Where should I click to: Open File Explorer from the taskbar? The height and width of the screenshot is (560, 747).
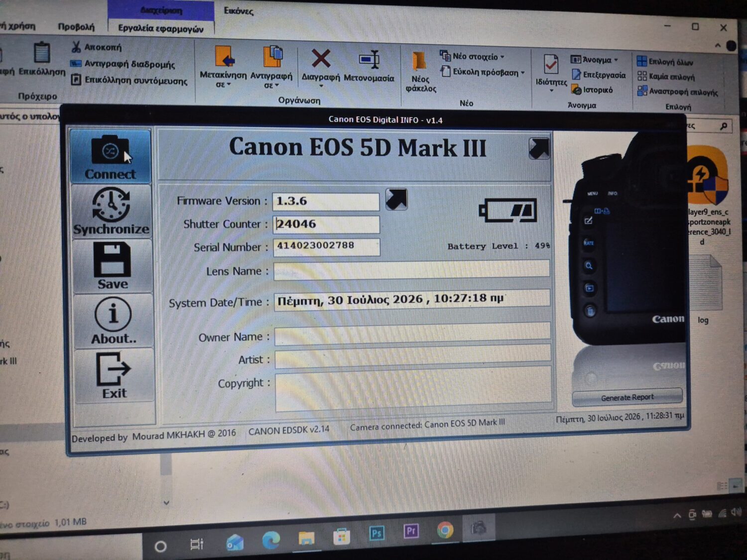(306, 538)
